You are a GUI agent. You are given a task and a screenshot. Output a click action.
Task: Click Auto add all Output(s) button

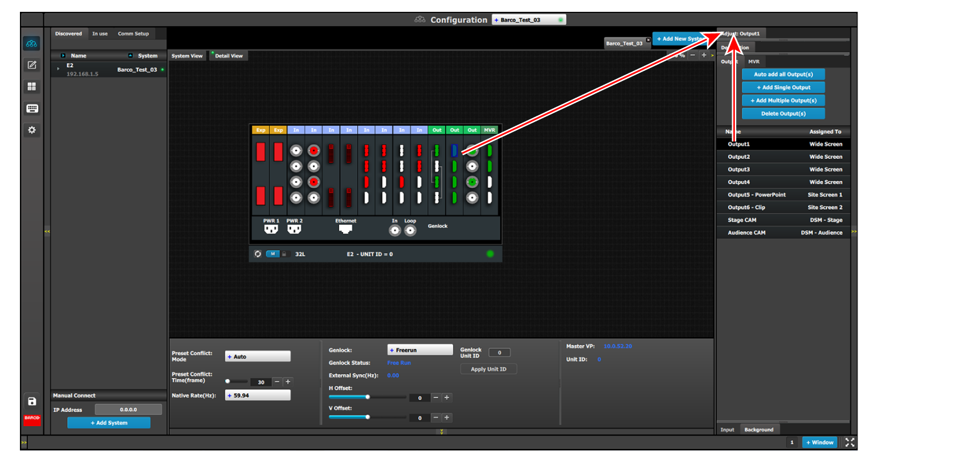pos(783,74)
